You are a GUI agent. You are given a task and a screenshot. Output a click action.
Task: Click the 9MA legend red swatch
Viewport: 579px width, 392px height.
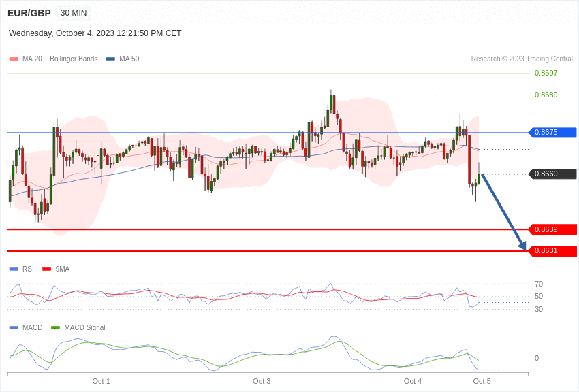pyautogui.click(x=47, y=269)
